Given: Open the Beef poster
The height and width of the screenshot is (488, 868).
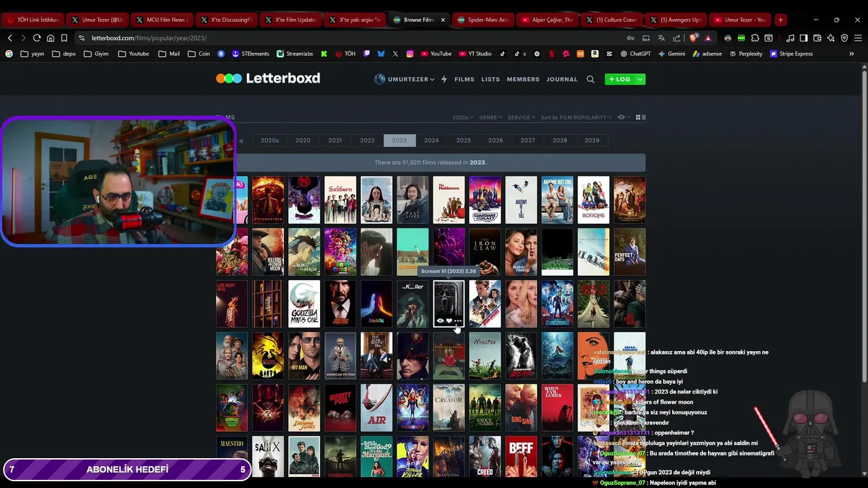Looking at the screenshot, I should tap(521, 456).
